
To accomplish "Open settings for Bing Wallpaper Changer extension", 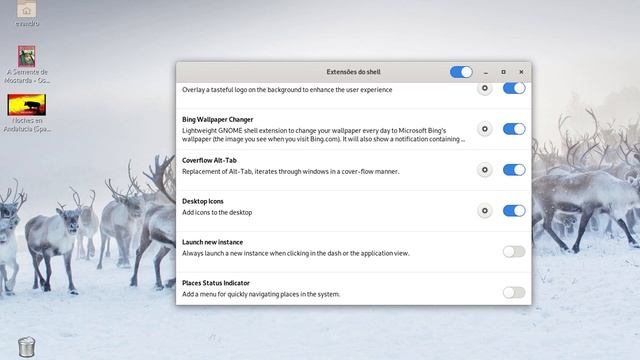I will (484, 129).
